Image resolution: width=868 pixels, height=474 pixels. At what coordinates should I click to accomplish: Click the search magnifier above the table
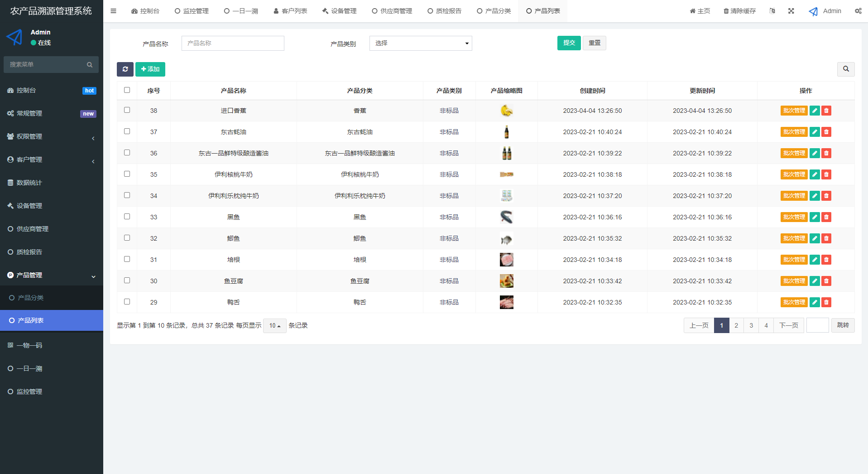coord(846,69)
